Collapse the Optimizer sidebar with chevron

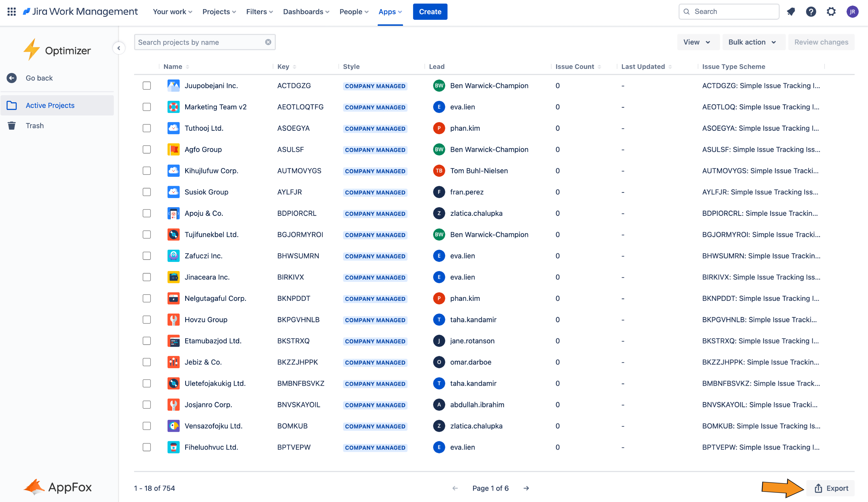[119, 48]
